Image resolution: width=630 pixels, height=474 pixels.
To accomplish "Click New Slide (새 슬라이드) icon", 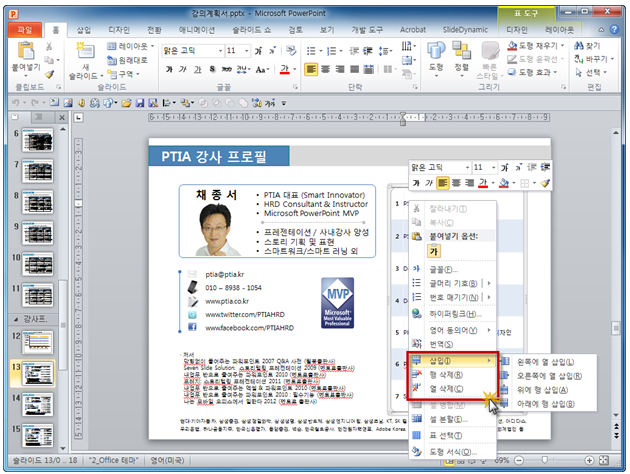I will (85, 51).
